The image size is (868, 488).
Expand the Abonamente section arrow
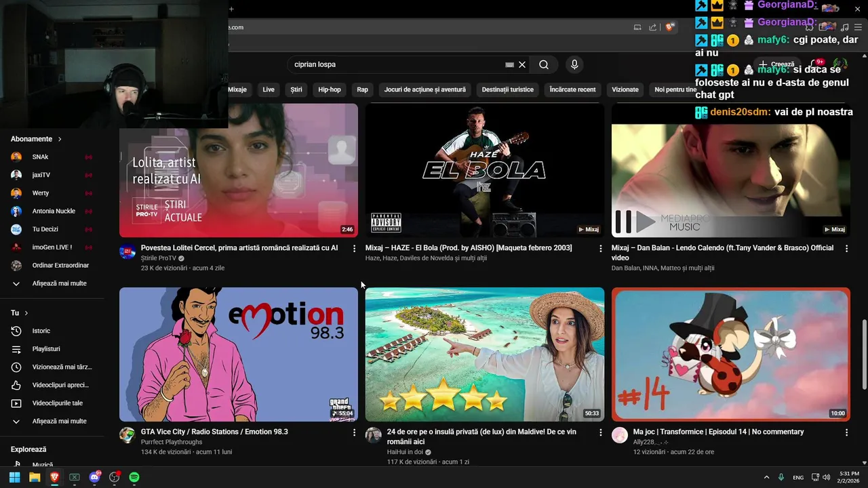tap(60, 139)
